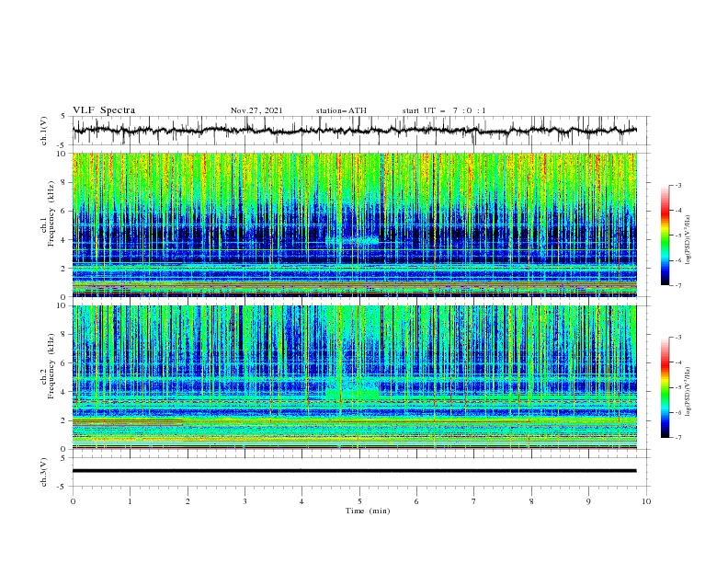Click time axis tick label '10'
This screenshot has width=728, height=563.
[646, 501]
